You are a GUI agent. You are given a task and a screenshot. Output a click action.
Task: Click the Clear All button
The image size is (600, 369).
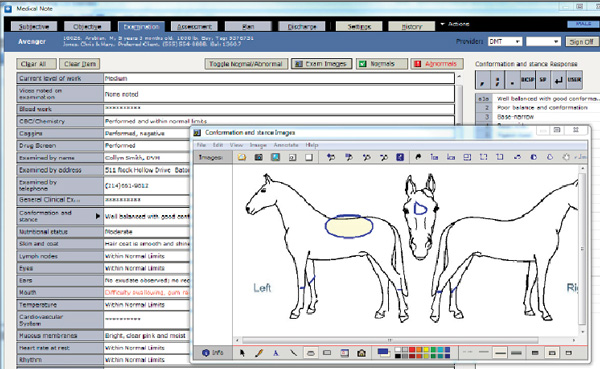[x=36, y=64]
